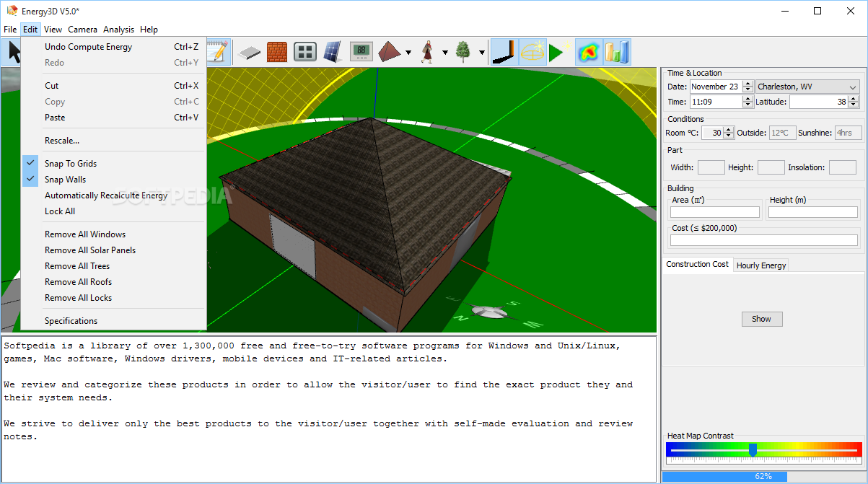Image resolution: width=868 pixels, height=484 pixels.
Task: Open the Help menu
Action: point(149,30)
